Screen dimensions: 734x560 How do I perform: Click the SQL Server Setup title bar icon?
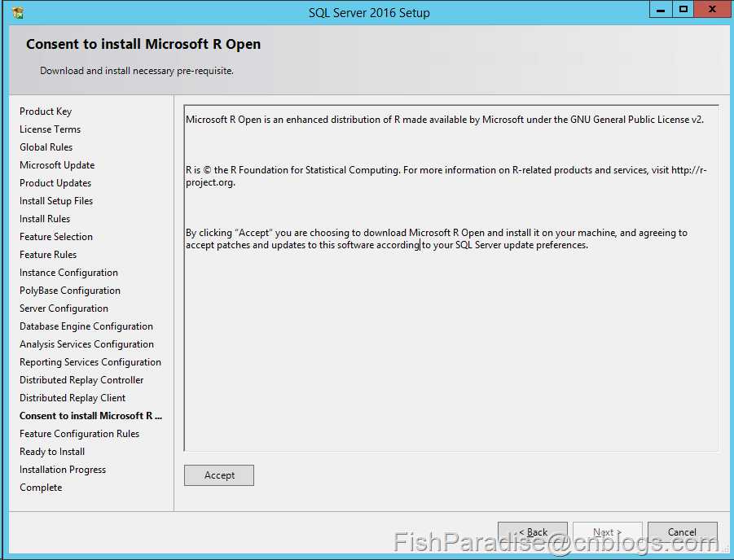tap(18, 13)
